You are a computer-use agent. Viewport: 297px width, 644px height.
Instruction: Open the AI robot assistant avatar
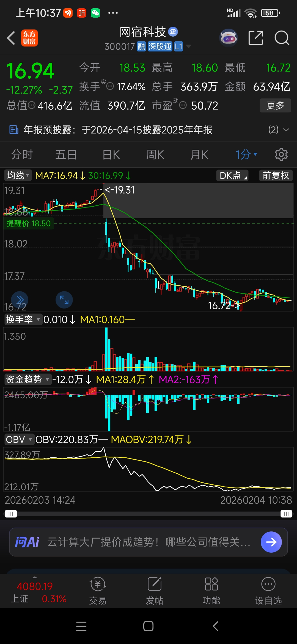coord(229,38)
